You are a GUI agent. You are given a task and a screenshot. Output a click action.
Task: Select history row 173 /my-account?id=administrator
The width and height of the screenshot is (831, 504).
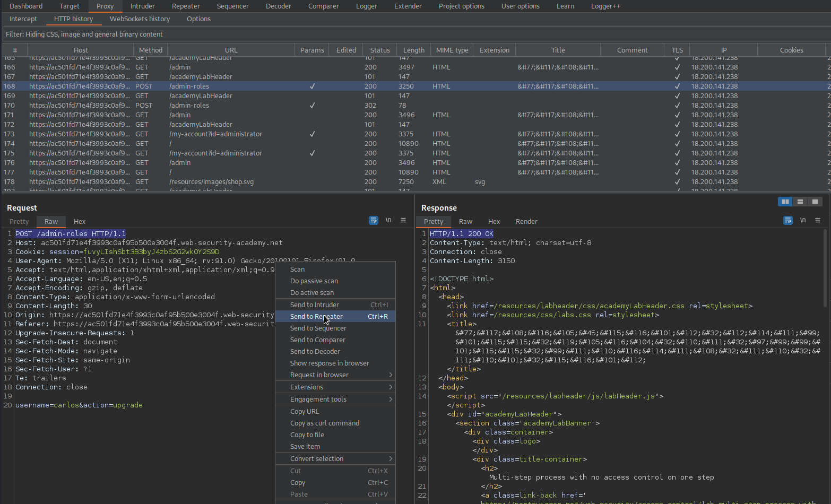416,134
